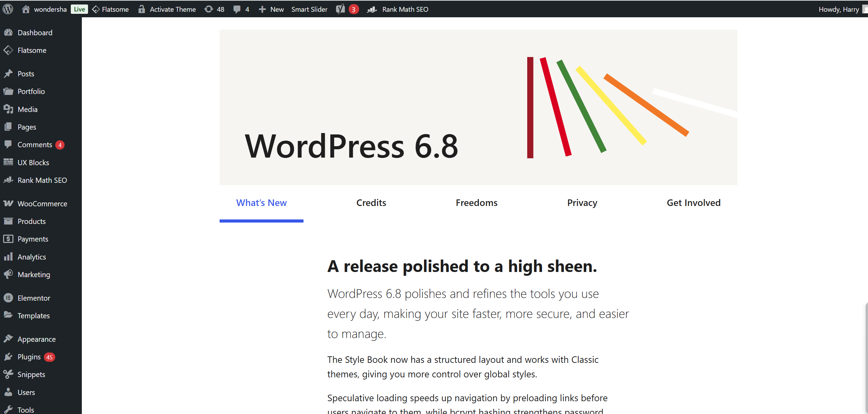Open WooCommerce from its sidebar icon
The height and width of the screenshot is (414, 868).
(8, 204)
